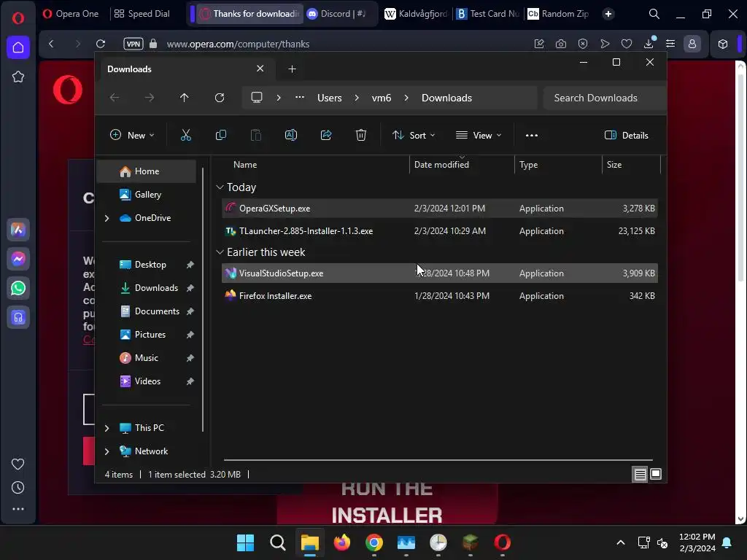
Task: Switch to large thumbnails view icon in status bar
Action: (656, 474)
